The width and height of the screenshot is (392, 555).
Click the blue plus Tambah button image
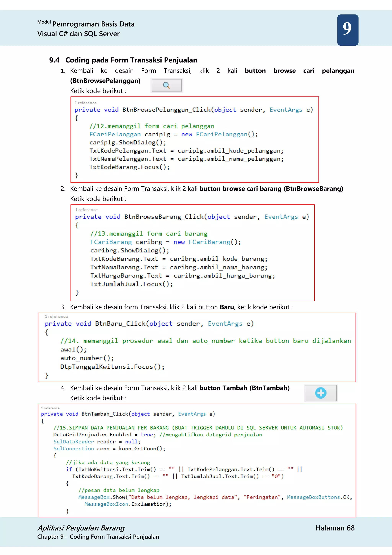pyautogui.click(x=321, y=393)
